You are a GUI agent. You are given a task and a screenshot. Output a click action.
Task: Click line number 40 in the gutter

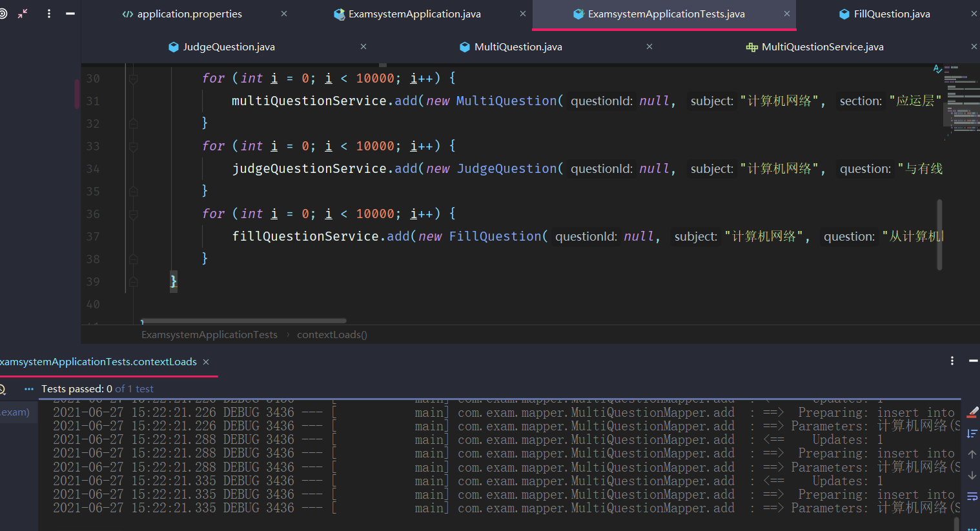pos(93,305)
